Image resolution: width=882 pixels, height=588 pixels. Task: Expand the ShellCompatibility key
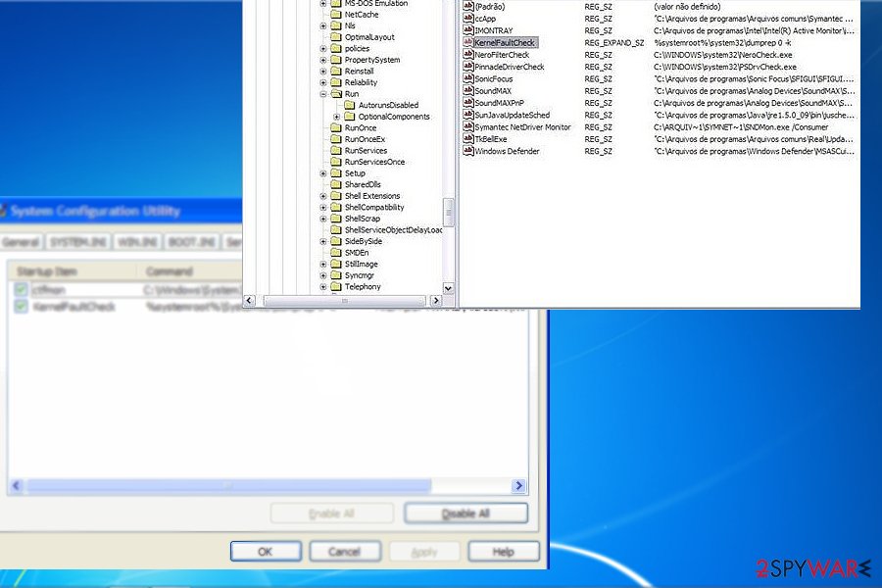(x=323, y=207)
